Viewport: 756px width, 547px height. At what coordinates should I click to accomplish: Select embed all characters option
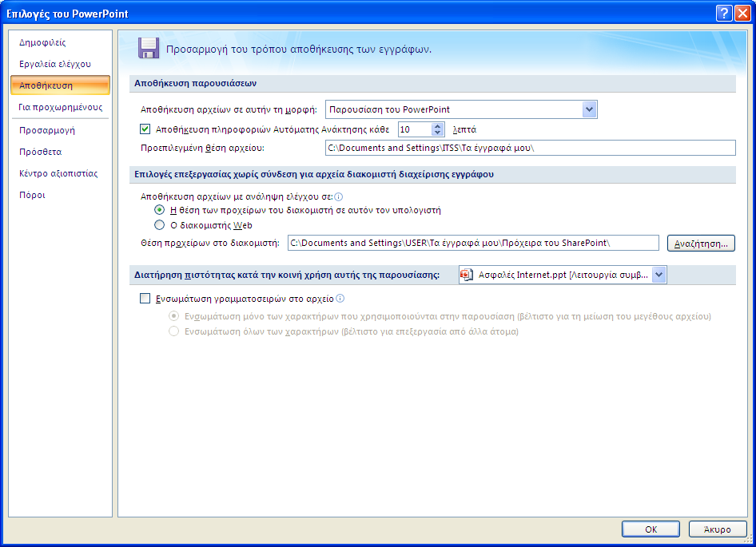click(173, 331)
